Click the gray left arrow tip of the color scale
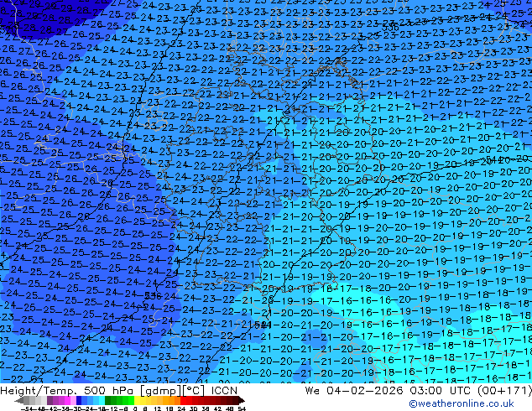The height and width of the screenshot is (411, 532). (18, 400)
